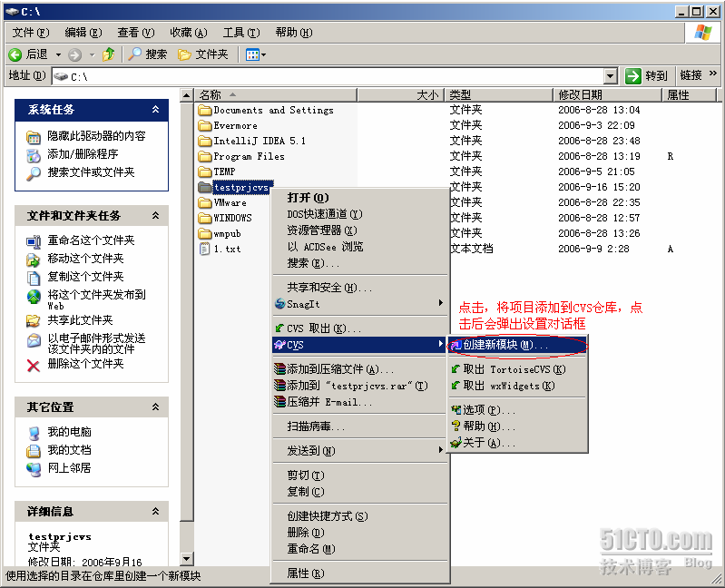Image resolution: width=725 pixels, height=588 pixels.
Task: Sort by the 修改日期 column header
Action: pos(607,94)
